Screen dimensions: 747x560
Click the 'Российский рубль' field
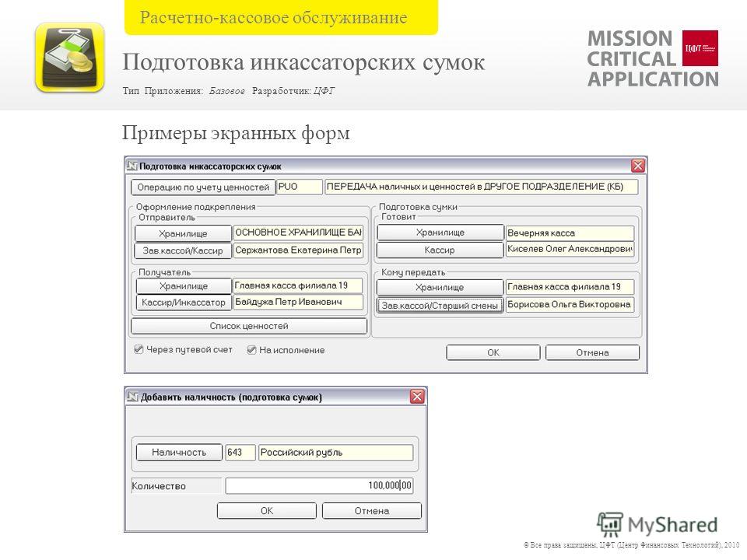pyautogui.click(x=335, y=452)
